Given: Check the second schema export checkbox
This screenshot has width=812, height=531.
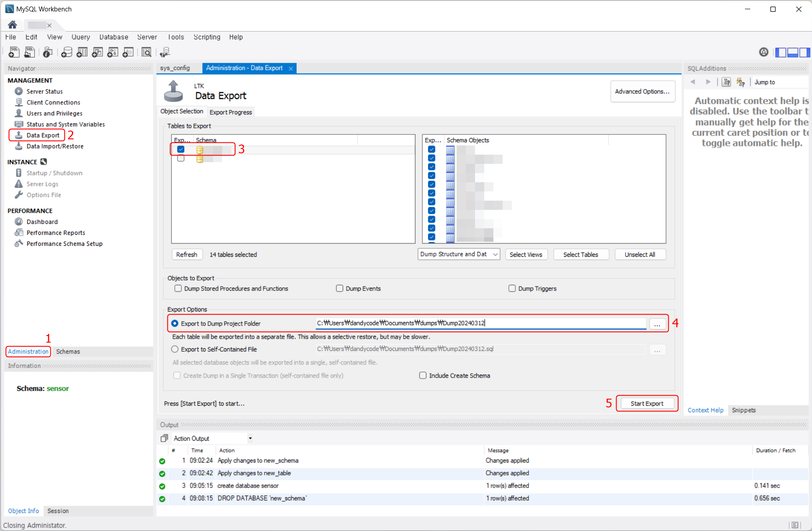Looking at the screenshot, I should (x=181, y=158).
